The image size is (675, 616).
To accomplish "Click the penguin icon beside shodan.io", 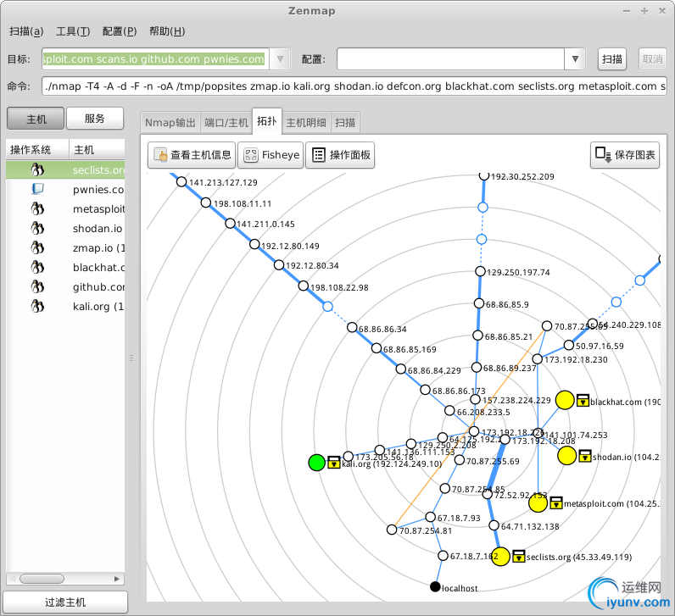I will click(x=37, y=228).
